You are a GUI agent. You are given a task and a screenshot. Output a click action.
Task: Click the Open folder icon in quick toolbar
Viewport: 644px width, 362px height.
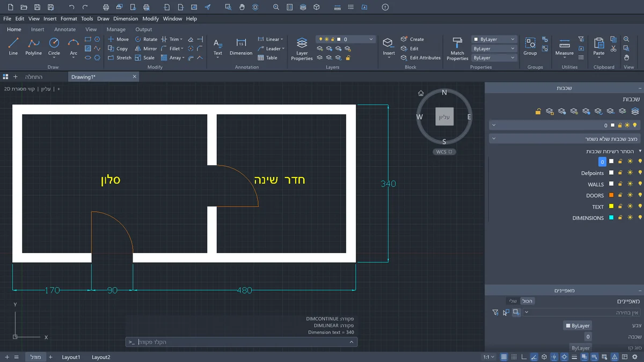(24, 7)
